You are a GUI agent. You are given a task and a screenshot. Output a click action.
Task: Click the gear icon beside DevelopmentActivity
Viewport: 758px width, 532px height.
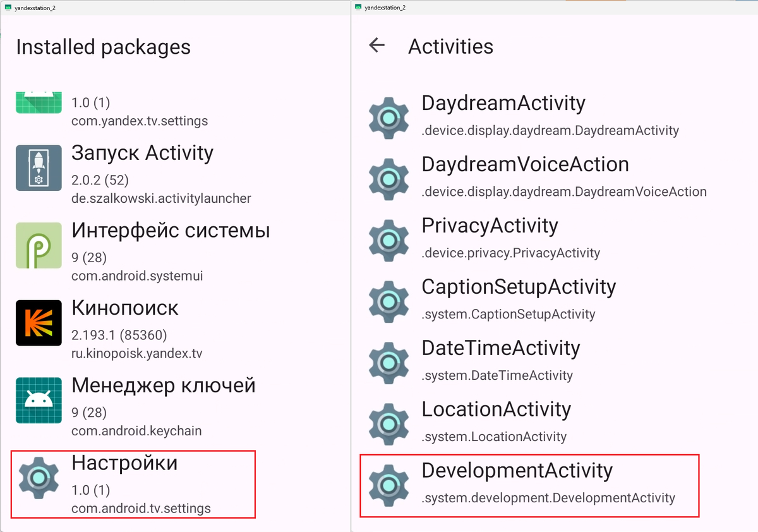click(x=389, y=485)
